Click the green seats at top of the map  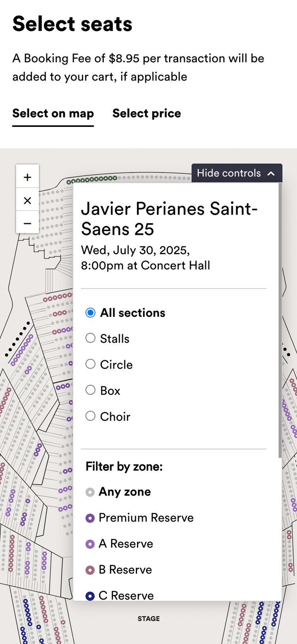point(92,180)
